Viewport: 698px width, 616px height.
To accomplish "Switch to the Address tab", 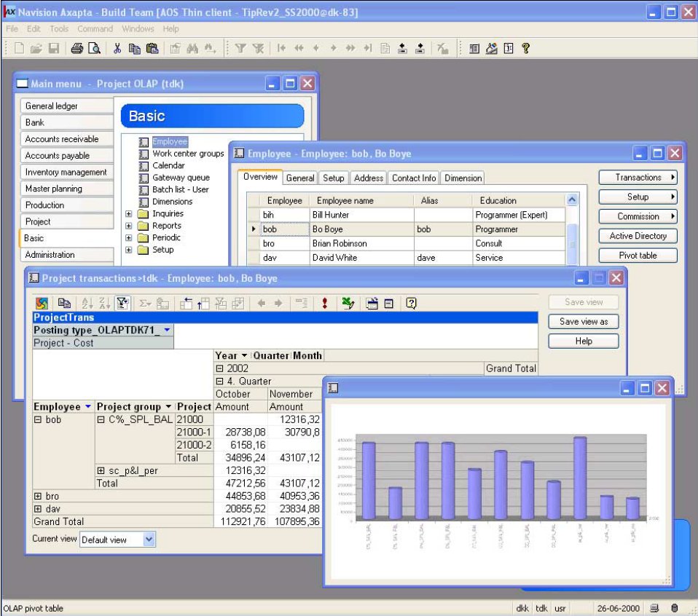I will tap(368, 178).
